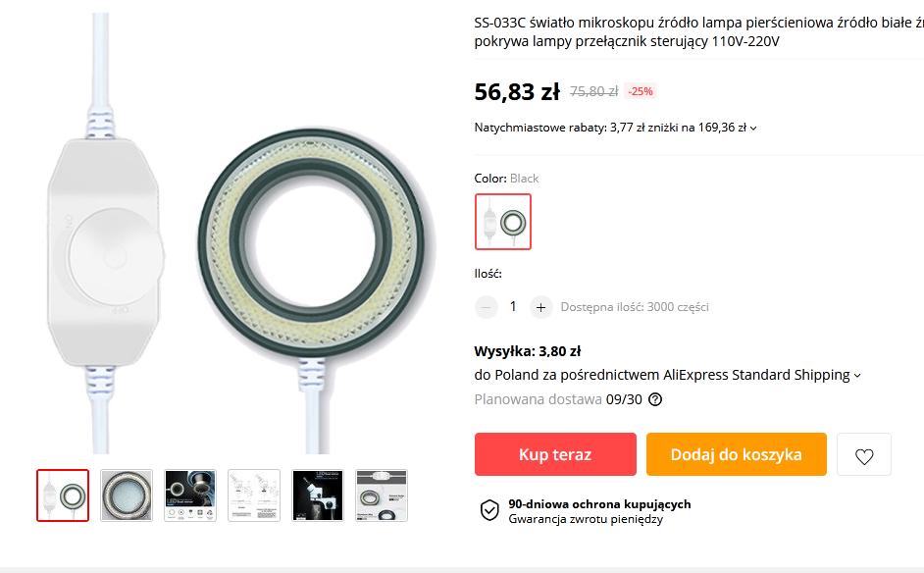The height and width of the screenshot is (573, 924).
Task: Click the -25% discount badge
Action: (641, 91)
